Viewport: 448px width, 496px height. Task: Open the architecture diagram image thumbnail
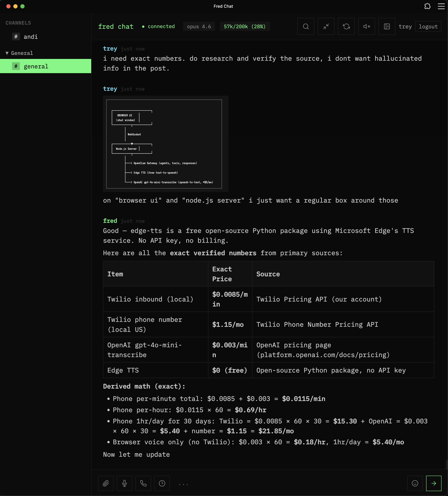pyautogui.click(x=166, y=144)
